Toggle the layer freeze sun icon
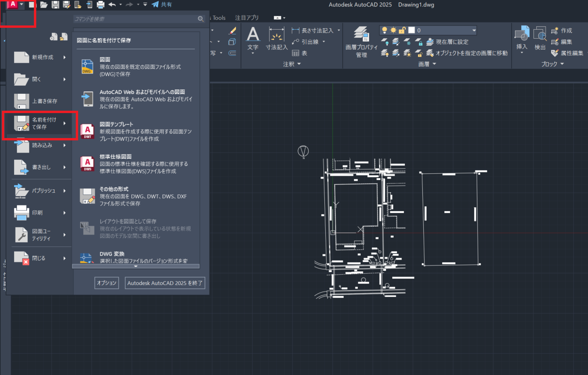Viewport: 588px width, 375px height. coord(393,30)
